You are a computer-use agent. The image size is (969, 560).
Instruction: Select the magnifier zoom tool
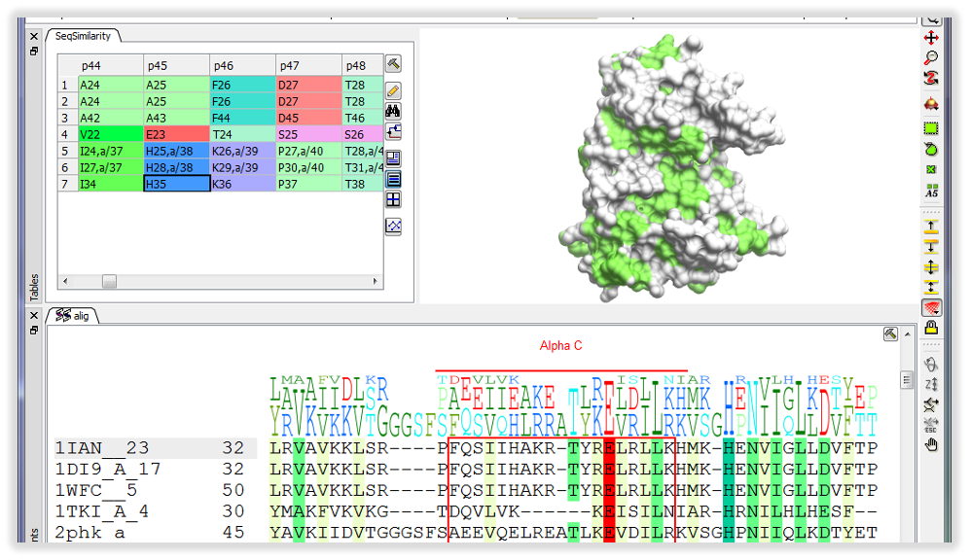931,58
